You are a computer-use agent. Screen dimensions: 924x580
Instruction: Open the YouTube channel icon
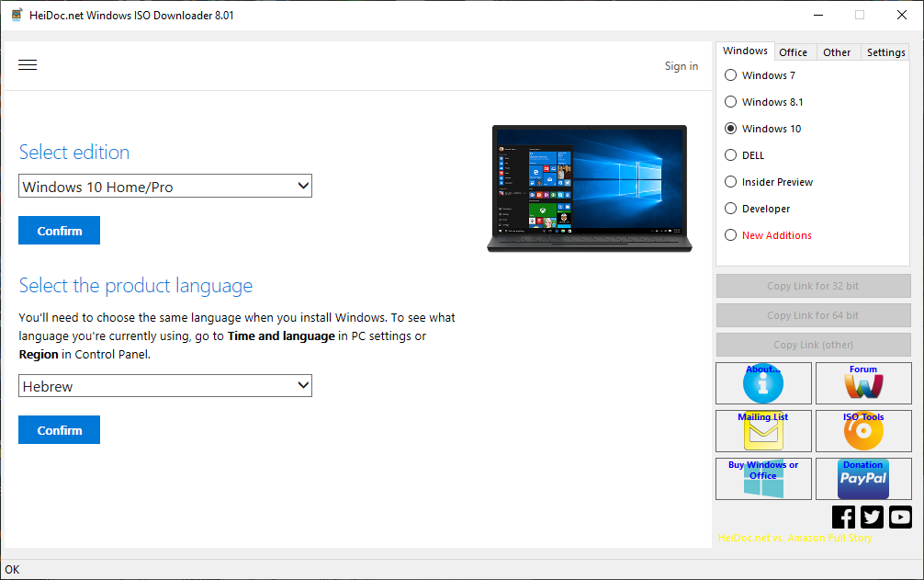[x=900, y=517]
